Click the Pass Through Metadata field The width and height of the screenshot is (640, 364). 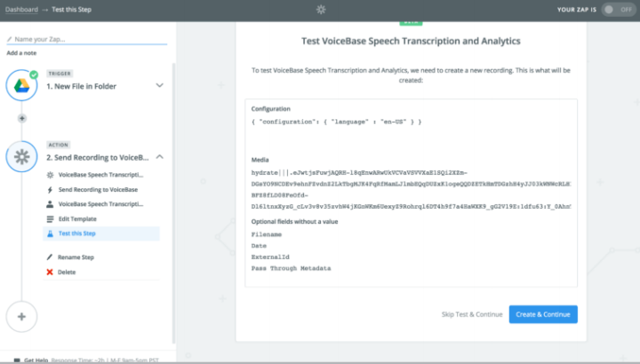click(291, 268)
